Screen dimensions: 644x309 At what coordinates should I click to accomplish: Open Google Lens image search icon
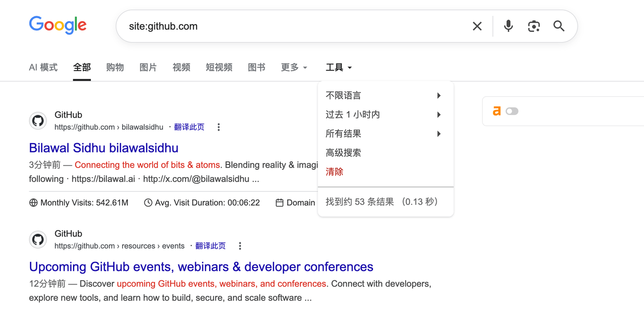point(534,26)
